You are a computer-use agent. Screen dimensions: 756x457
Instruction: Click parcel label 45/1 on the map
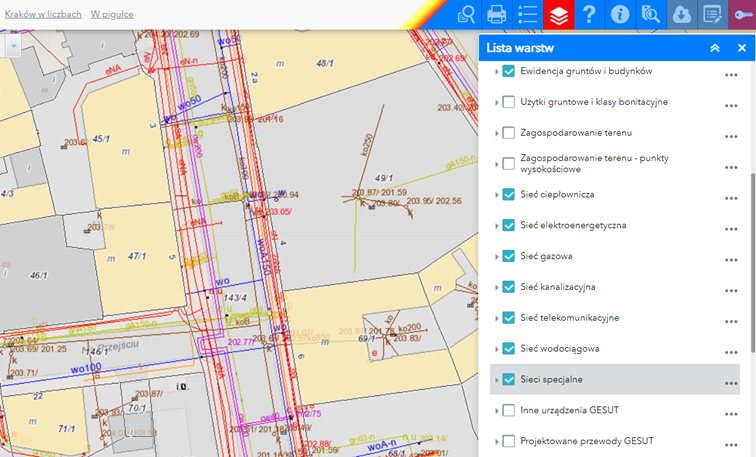pos(101,139)
